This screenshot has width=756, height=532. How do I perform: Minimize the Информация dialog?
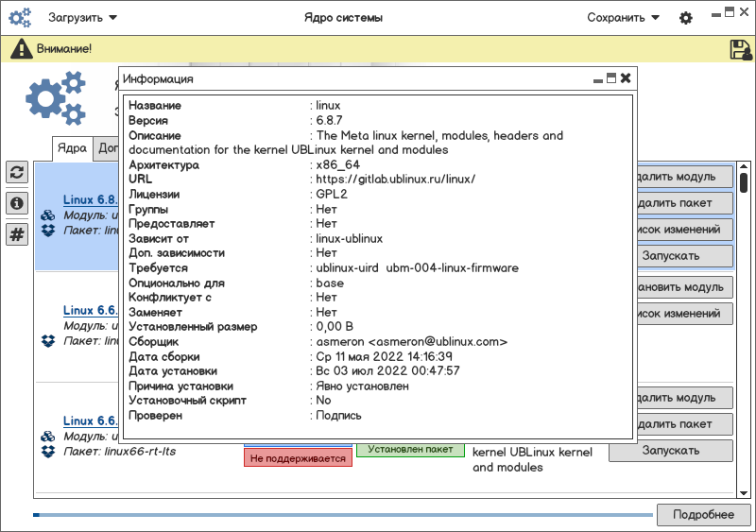pos(598,79)
